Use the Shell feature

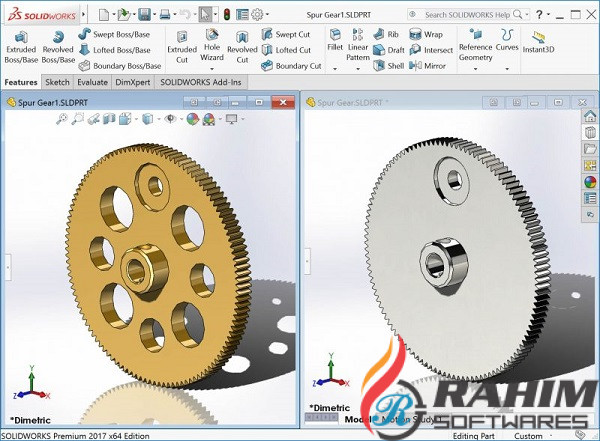[x=388, y=66]
